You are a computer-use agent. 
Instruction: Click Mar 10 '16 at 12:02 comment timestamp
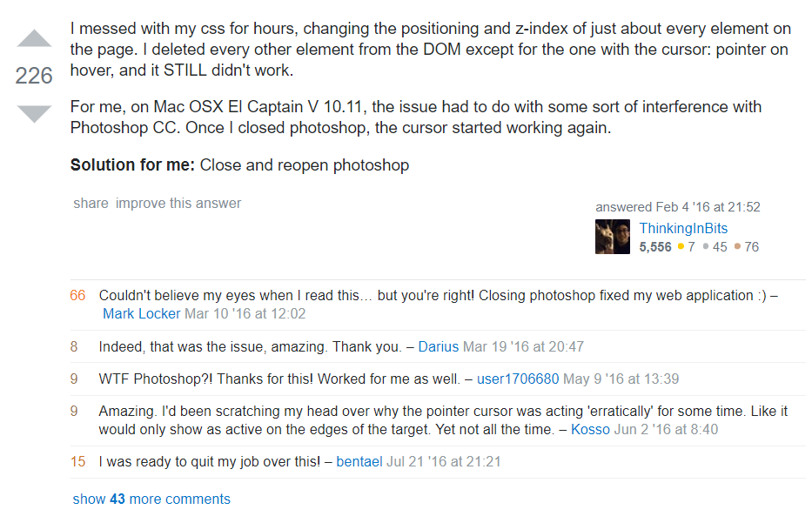click(245, 313)
